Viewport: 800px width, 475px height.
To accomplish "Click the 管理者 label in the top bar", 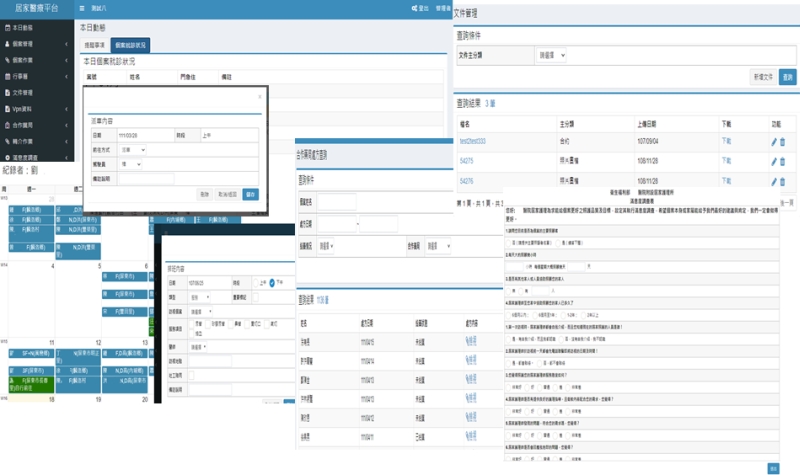I will pyautogui.click(x=443, y=8).
